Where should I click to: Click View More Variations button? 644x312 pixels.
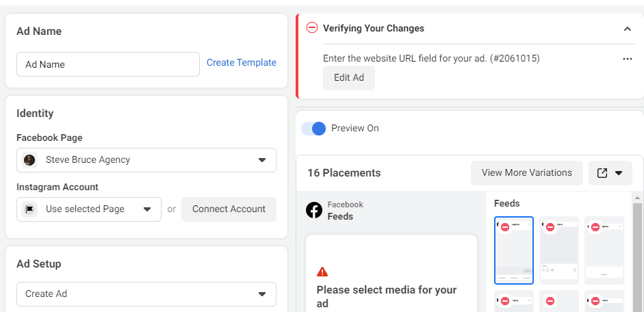click(x=526, y=173)
